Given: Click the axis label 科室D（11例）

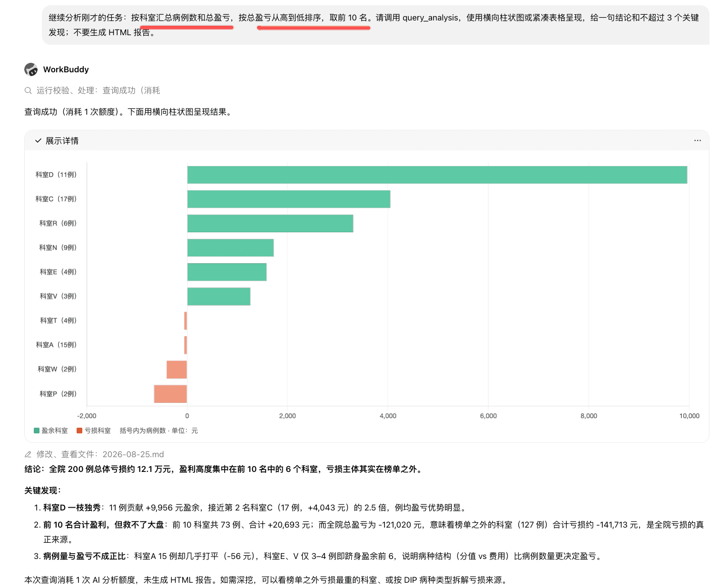Looking at the screenshot, I should pyautogui.click(x=56, y=175).
